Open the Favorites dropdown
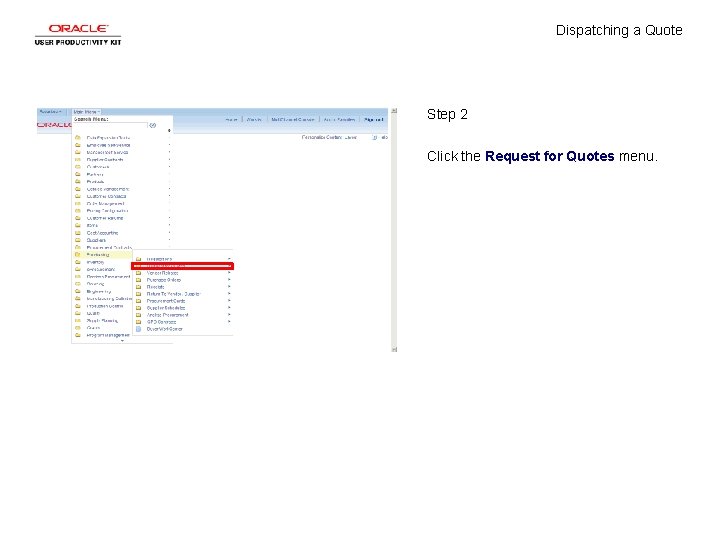This screenshot has height=540, width=720. (x=51, y=112)
